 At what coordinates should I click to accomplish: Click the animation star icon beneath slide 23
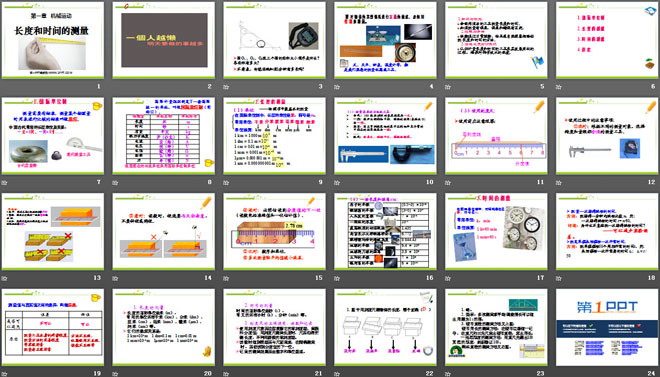click(448, 374)
